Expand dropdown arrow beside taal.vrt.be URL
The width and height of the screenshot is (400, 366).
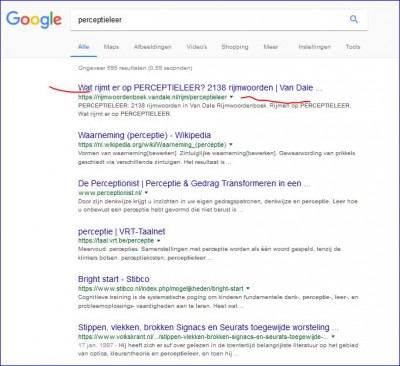[x=159, y=241]
